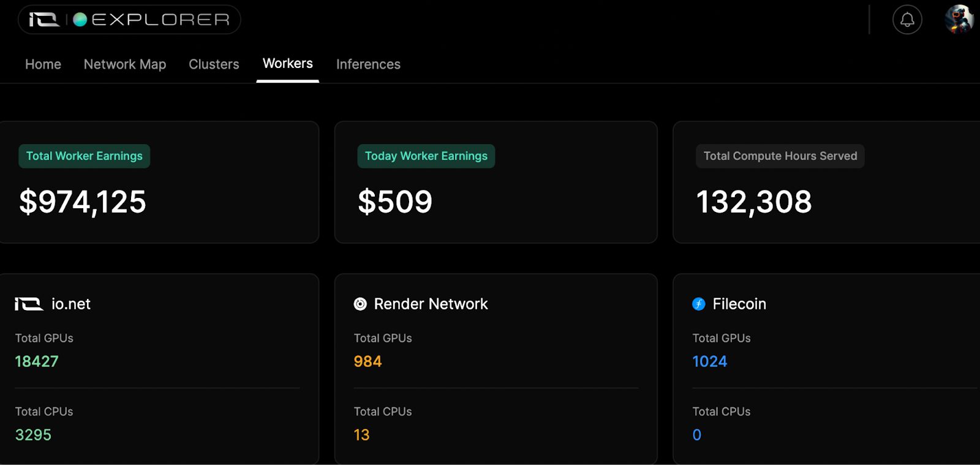980x465 pixels.
Task: Click the Render Network card title
Action: [431, 304]
